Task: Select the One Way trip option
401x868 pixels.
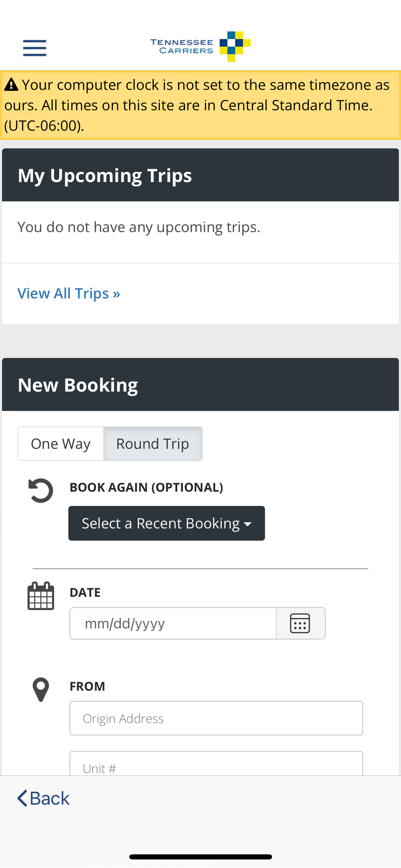Action: pos(61,443)
